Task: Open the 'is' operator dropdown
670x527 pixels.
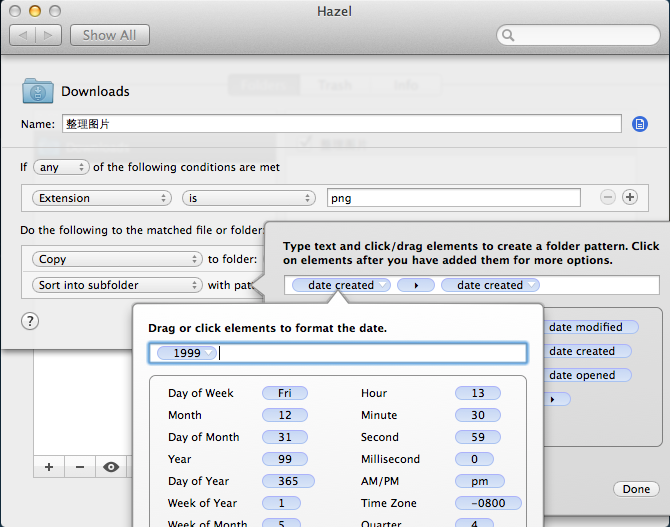Action: (249, 198)
